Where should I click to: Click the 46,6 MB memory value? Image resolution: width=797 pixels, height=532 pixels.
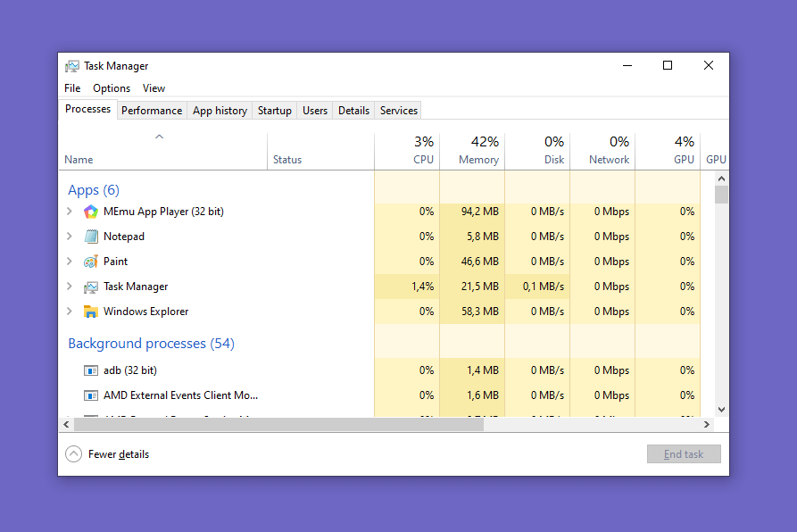(480, 262)
